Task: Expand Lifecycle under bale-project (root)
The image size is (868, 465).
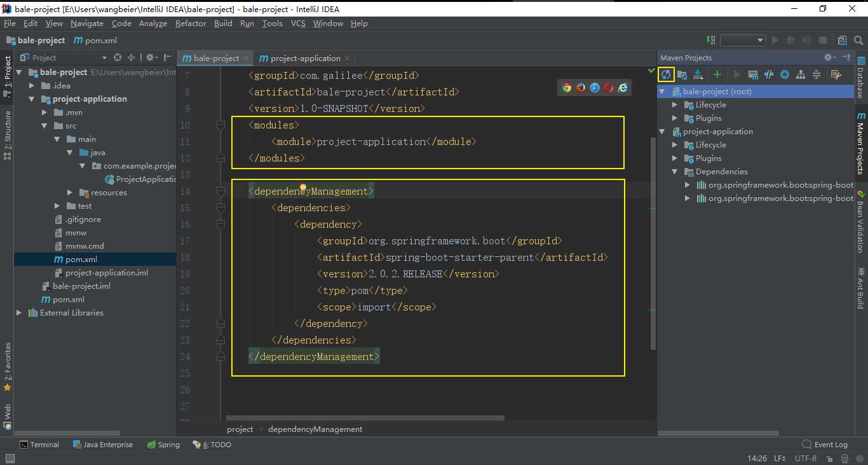Action: coord(675,104)
